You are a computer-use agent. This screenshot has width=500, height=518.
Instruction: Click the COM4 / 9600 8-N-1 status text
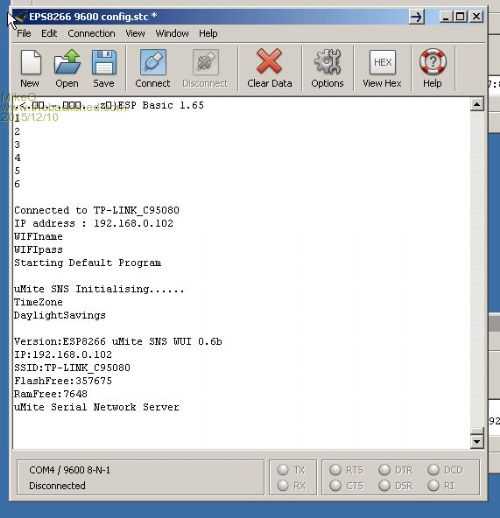click(x=70, y=470)
